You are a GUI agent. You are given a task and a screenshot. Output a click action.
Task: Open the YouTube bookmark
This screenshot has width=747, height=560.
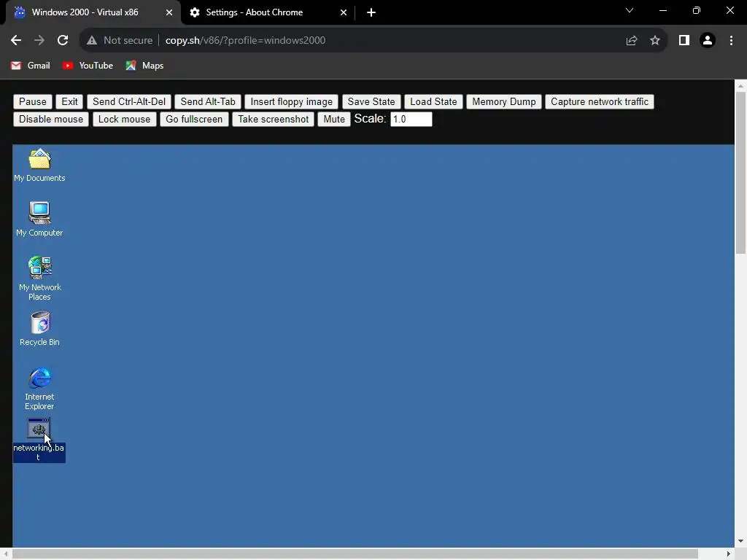pyautogui.click(x=88, y=66)
